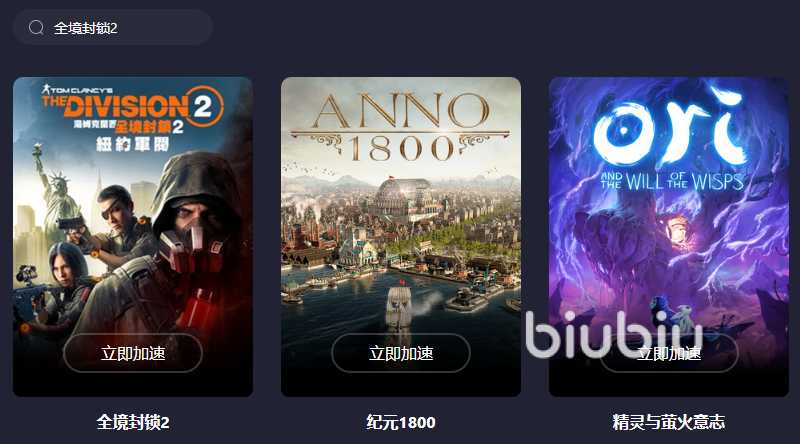The image size is (800, 444).
Task: Click the glowing white Ori logo
Action: pyautogui.click(x=669, y=128)
